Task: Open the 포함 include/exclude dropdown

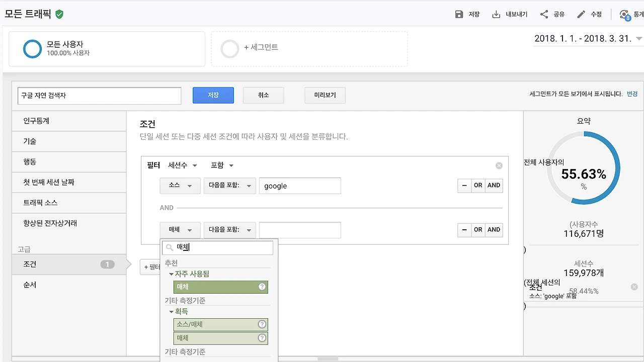Action: [222, 165]
